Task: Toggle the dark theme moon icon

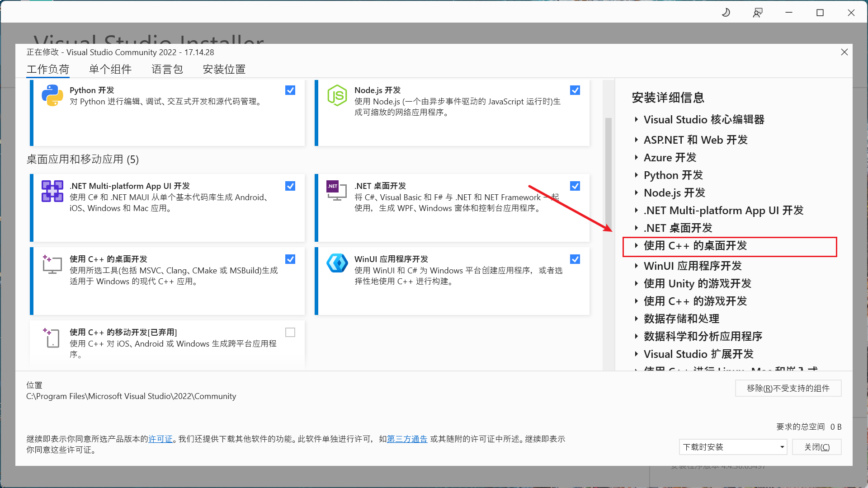Action: pos(726,12)
